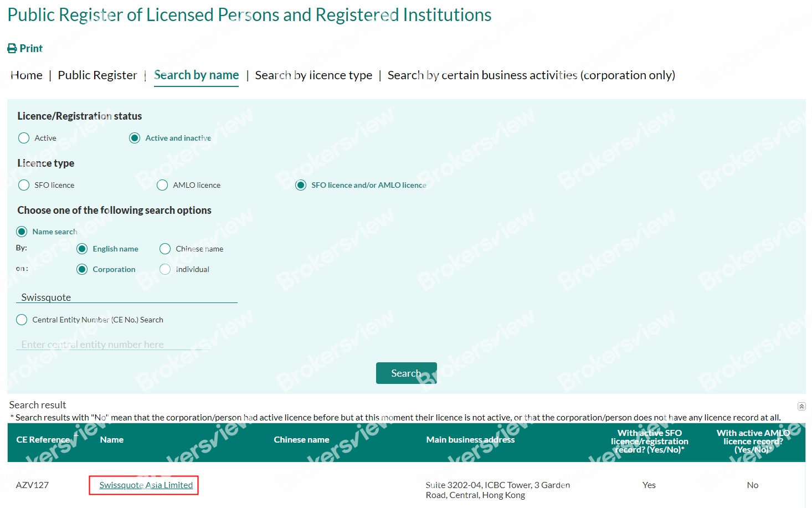Choose the AMLO licence radio button
This screenshot has width=812, height=508.
[162, 185]
